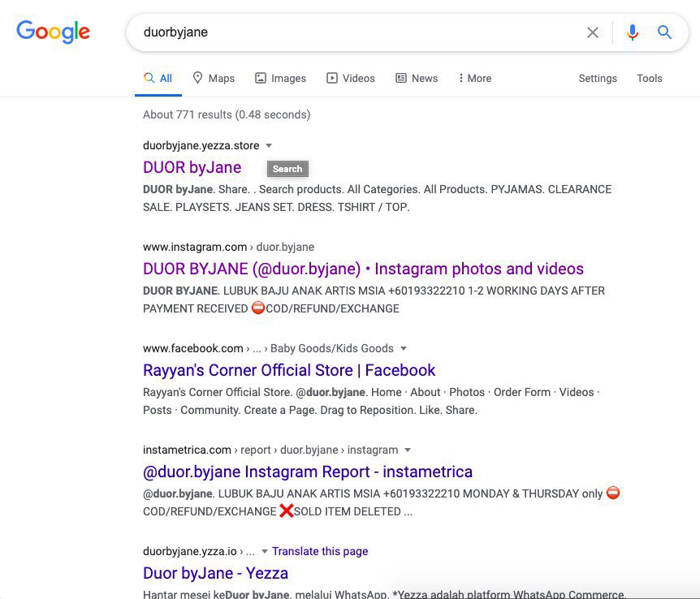The image size is (700, 599).
Task: Open the Settings menu
Action: click(598, 78)
